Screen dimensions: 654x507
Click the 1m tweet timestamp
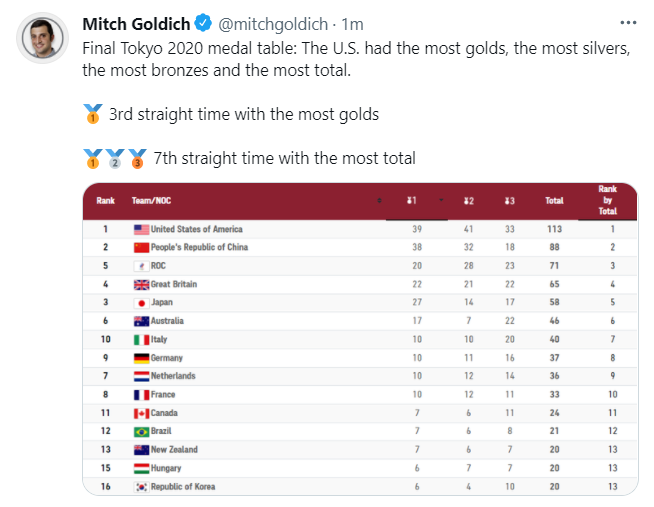click(x=352, y=24)
